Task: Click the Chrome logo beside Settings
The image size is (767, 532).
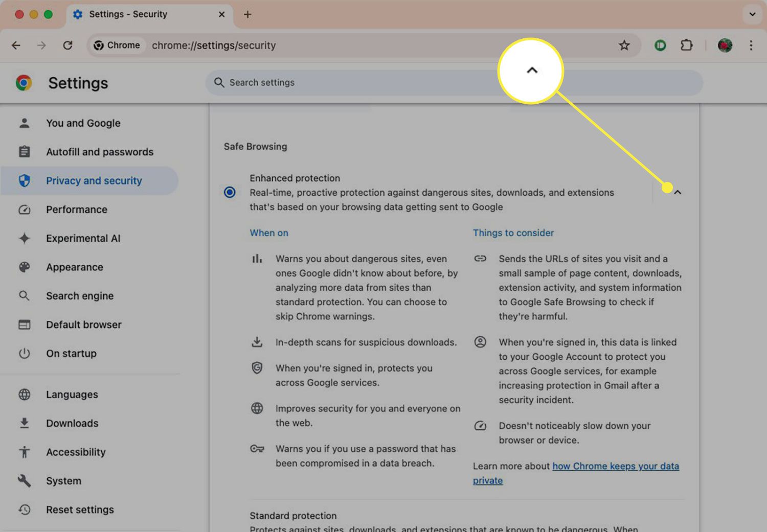Action: 24,83
